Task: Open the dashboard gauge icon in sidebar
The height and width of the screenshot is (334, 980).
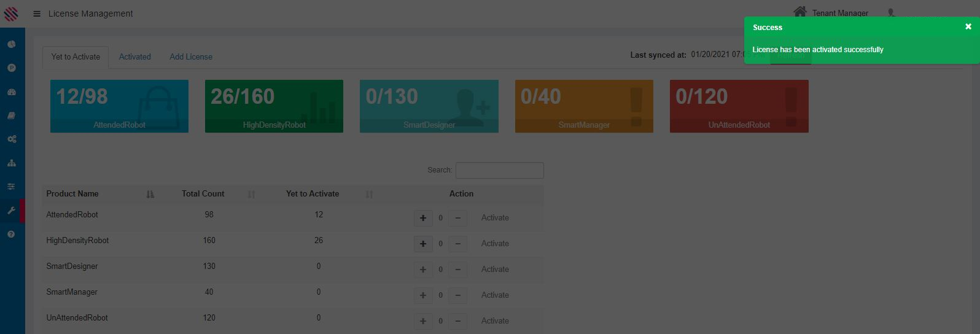Action: coord(12,92)
